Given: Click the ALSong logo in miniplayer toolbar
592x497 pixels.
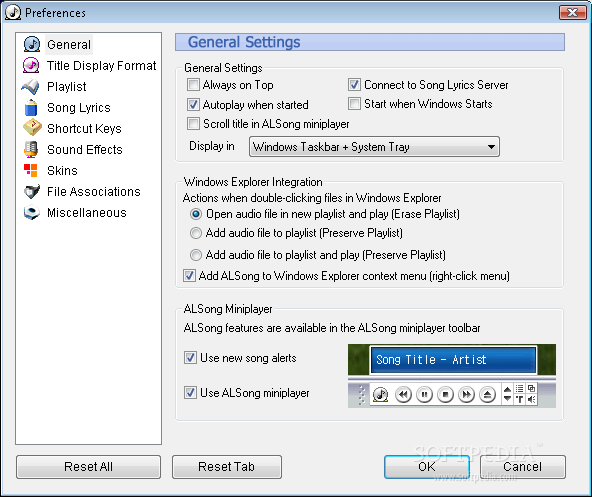Looking at the screenshot, I should click(x=380, y=395).
